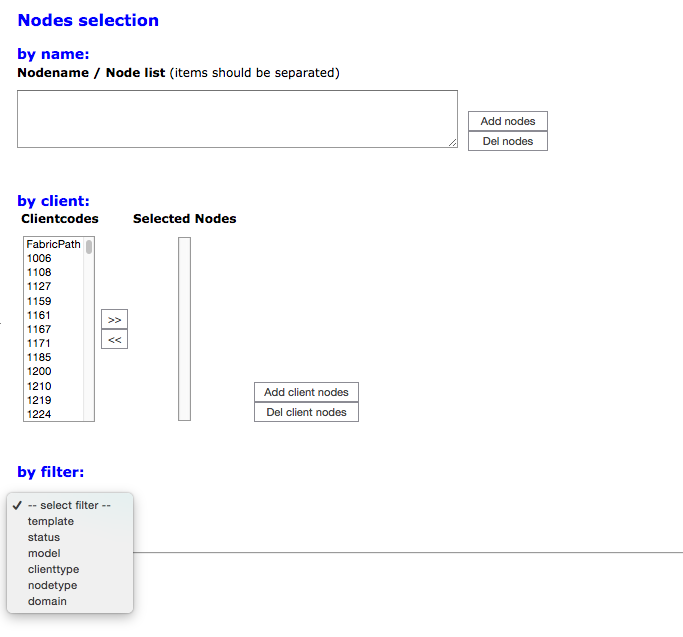Click the Add nodes button
The width and height of the screenshot is (683, 637).
pyautogui.click(x=507, y=121)
